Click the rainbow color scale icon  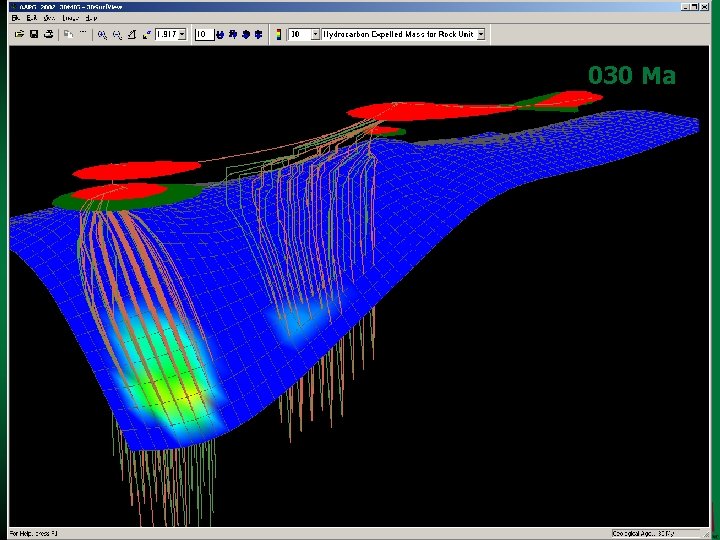pos(277,34)
